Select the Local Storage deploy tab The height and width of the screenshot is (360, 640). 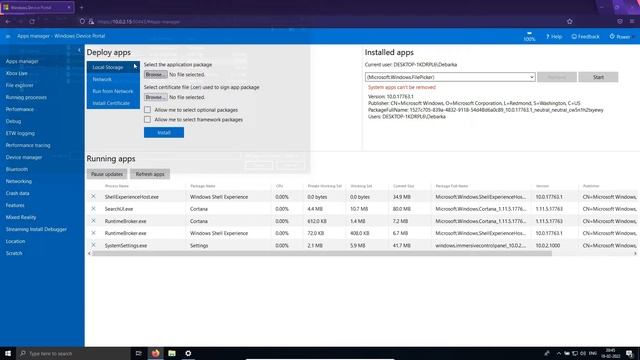click(x=113, y=67)
